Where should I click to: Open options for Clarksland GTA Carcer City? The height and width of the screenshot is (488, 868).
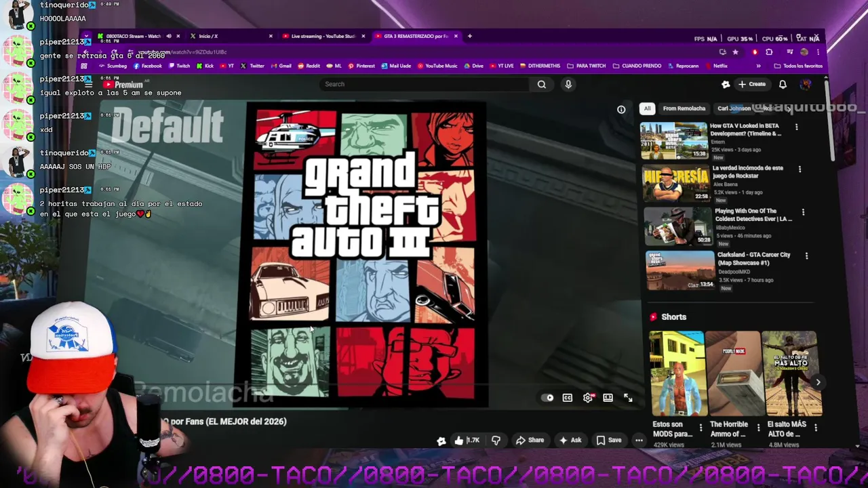(806, 256)
